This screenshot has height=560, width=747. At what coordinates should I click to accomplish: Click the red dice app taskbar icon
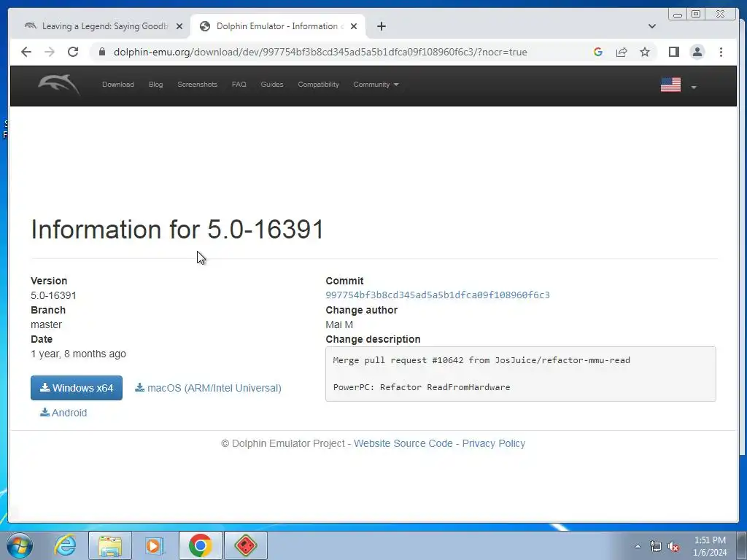tap(245, 545)
